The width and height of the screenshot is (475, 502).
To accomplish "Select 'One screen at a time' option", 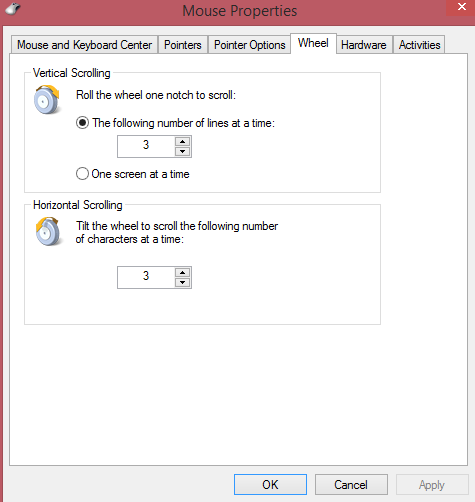I will pyautogui.click(x=82, y=174).
